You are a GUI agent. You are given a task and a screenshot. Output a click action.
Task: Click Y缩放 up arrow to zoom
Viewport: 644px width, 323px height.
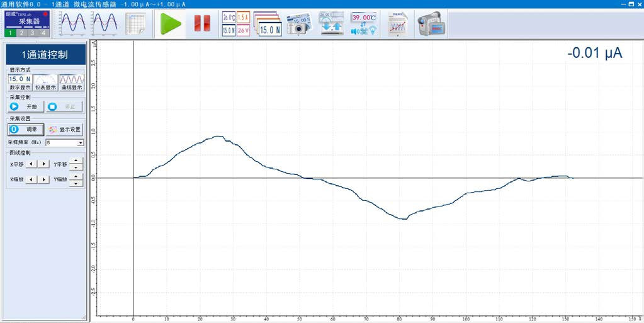click(76, 176)
